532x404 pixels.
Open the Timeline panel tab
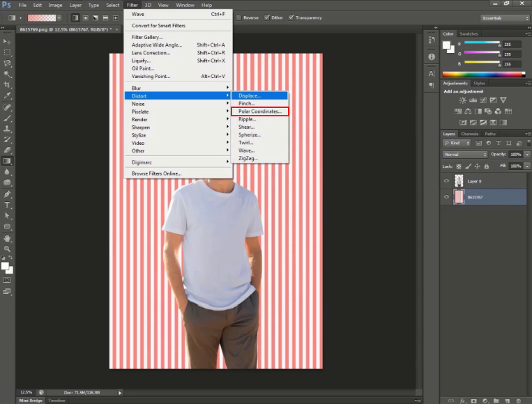(x=56, y=401)
